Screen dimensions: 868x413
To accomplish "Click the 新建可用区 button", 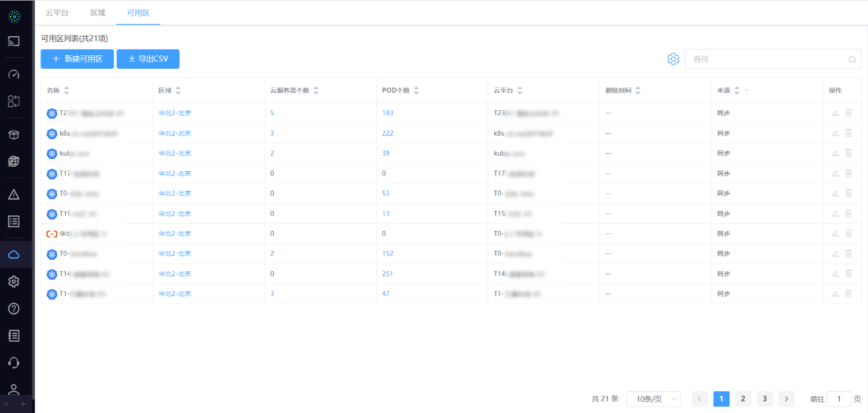I will [x=77, y=59].
